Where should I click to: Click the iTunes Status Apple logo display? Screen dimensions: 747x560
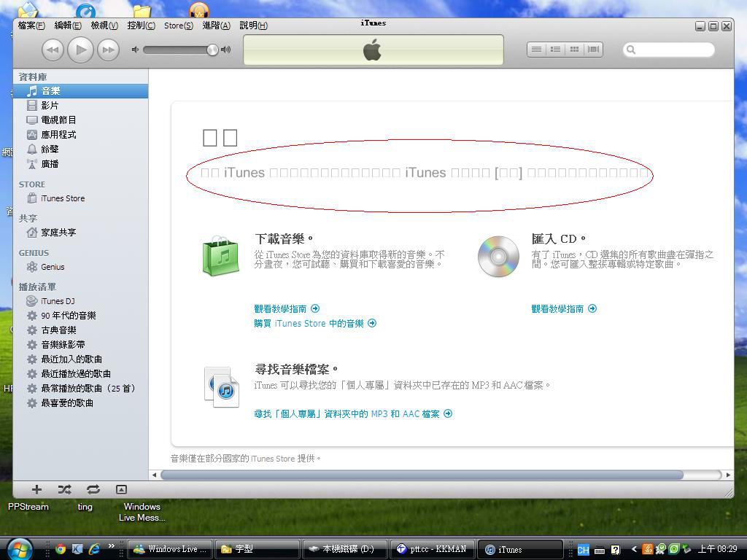(373, 50)
